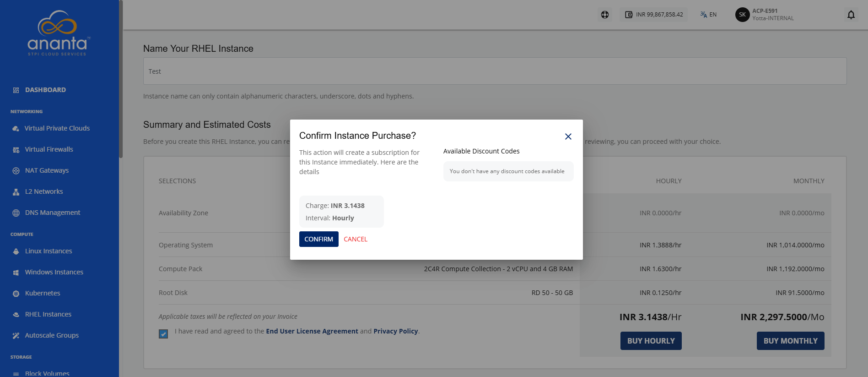Click the Dashboard grid icon

pyautogui.click(x=16, y=90)
